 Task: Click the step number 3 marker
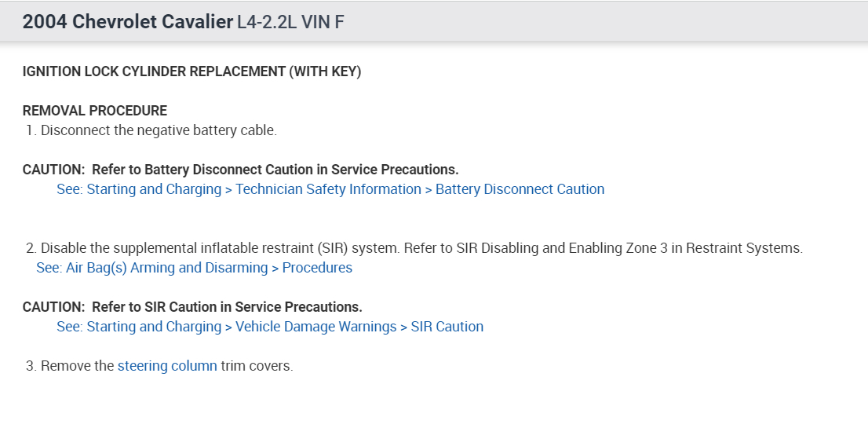click(x=31, y=366)
